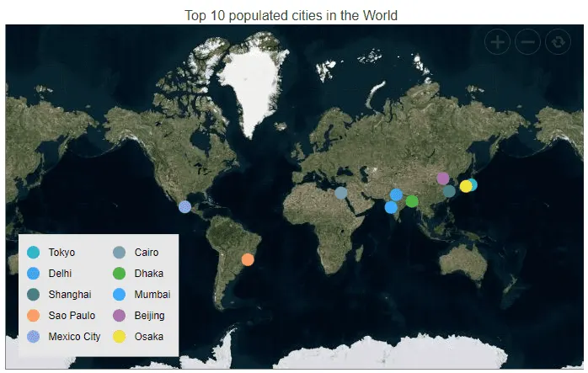
Task: Click the Sao Paulo legend label
Action: pyautogui.click(x=72, y=315)
